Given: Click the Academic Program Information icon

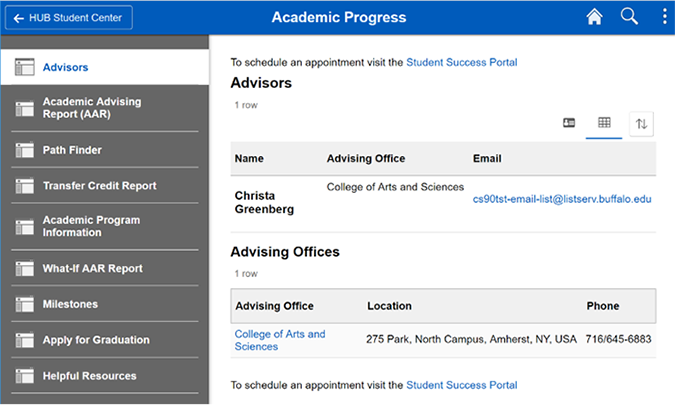Looking at the screenshot, I should pos(25,227).
